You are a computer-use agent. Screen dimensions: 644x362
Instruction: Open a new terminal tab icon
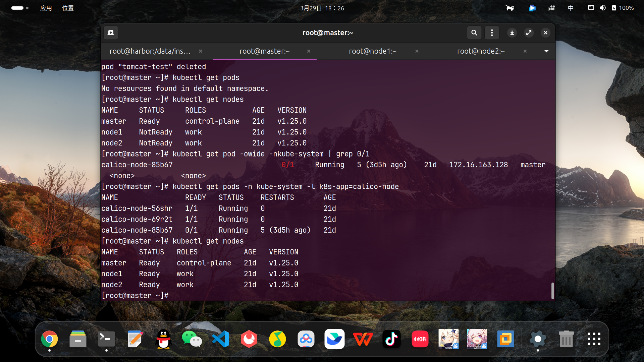point(111,33)
